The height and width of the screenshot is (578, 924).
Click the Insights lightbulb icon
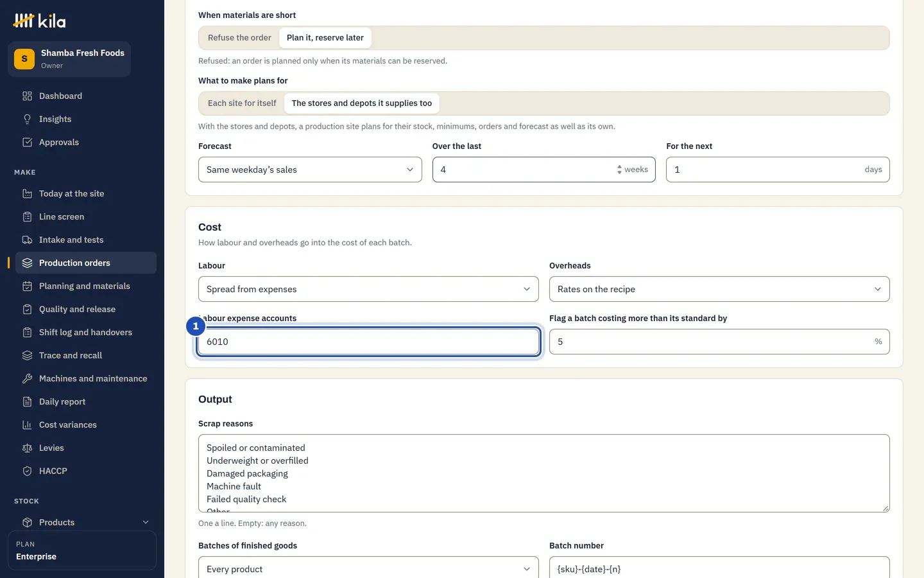coord(27,119)
